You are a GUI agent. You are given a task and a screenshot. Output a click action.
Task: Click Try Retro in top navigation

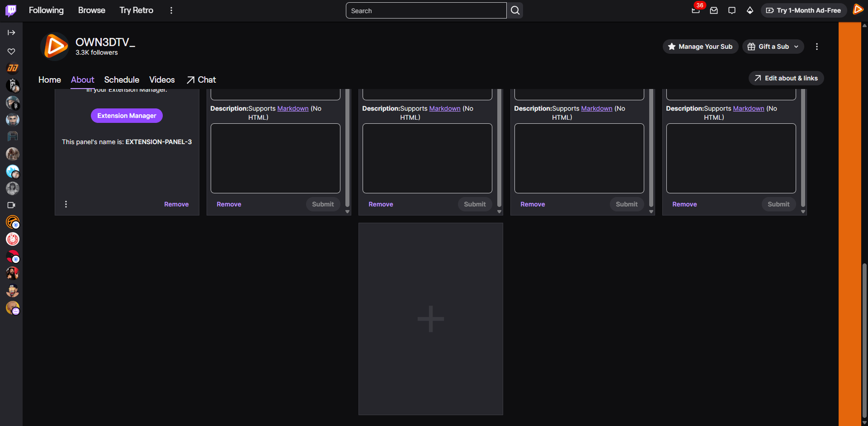[x=137, y=10]
